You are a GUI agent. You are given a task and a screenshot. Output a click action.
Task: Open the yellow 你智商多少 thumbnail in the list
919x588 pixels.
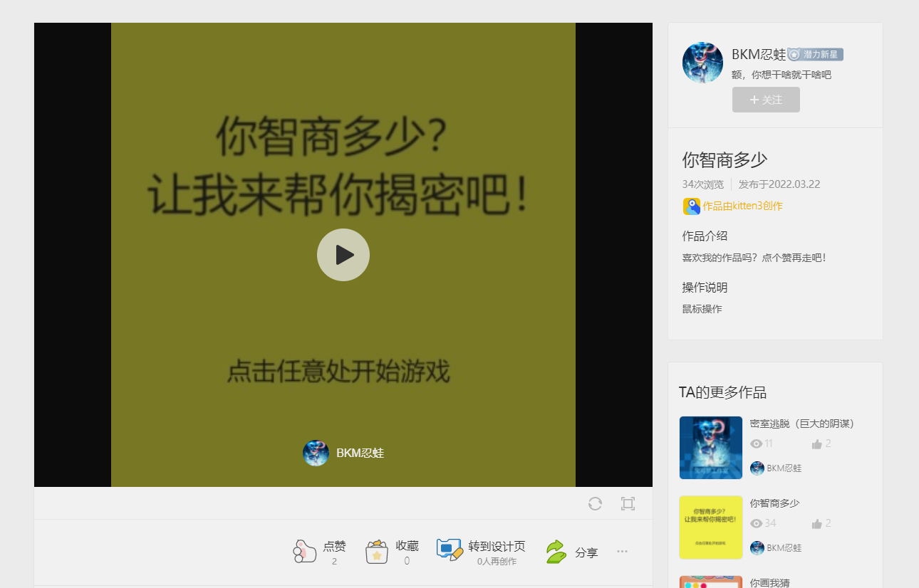click(711, 527)
